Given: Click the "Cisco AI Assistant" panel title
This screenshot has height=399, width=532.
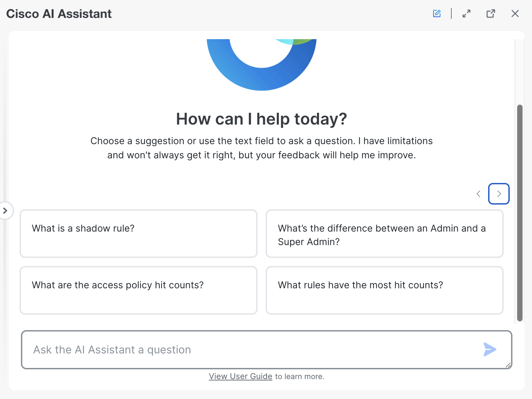Looking at the screenshot, I should pos(59,14).
